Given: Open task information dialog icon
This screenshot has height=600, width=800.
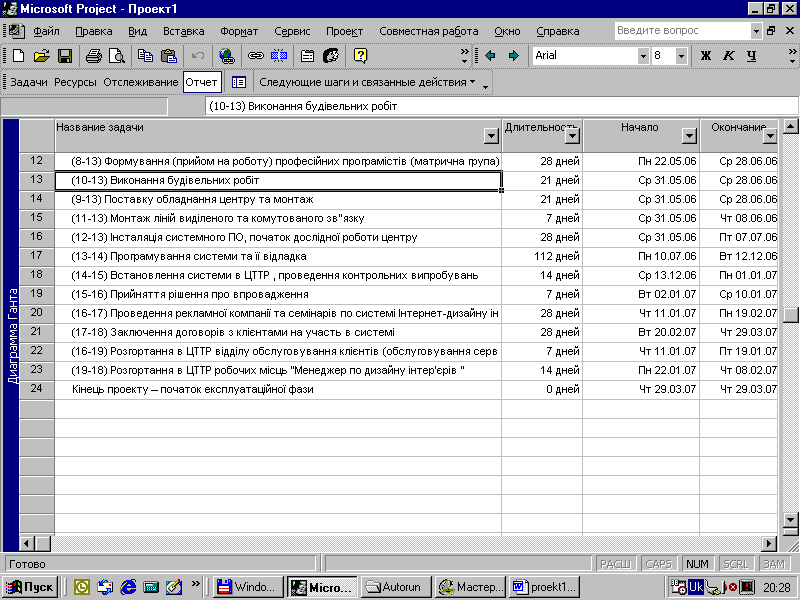Looking at the screenshot, I should pos(307,56).
